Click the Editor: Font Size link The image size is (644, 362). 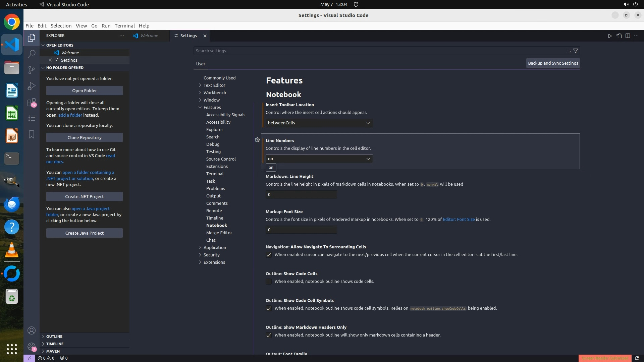459,220
